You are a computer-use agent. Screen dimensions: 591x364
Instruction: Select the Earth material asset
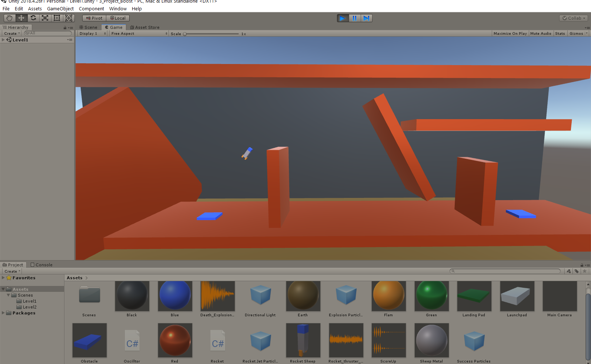303,299
